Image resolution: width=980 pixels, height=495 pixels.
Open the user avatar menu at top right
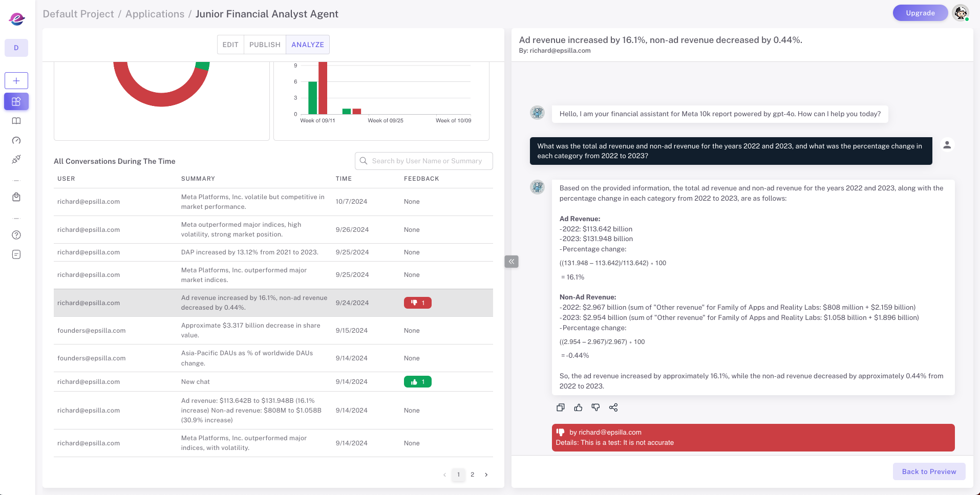pos(960,13)
